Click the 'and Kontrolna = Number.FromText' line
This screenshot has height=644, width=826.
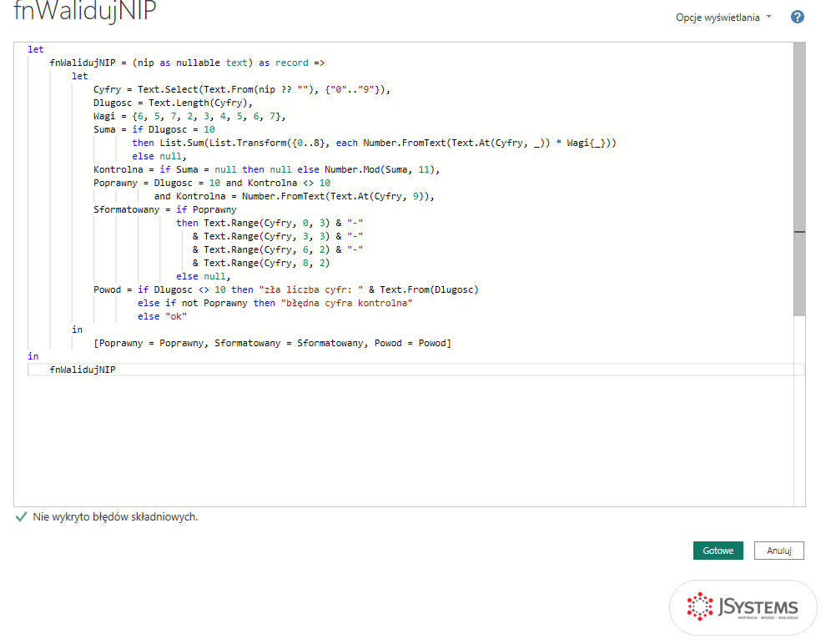click(294, 196)
